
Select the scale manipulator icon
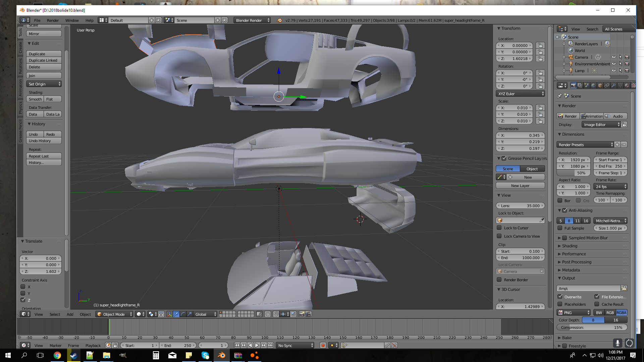190,314
